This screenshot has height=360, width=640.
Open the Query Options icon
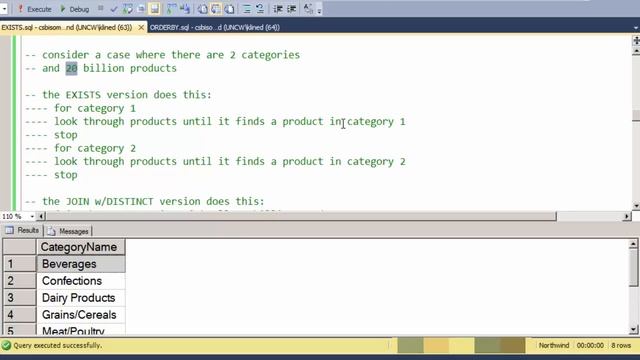141,9
